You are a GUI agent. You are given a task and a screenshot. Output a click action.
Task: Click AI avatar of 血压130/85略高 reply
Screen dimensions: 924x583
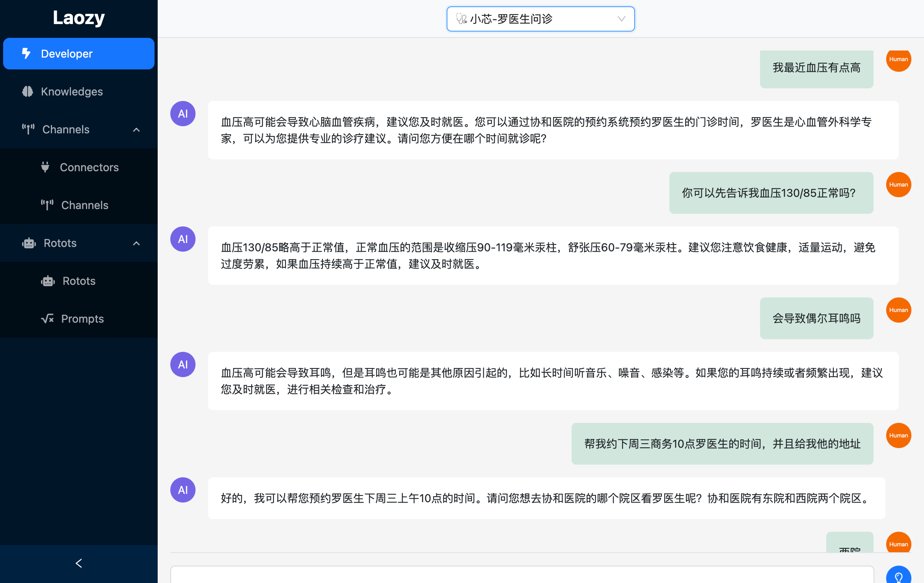(183, 239)
